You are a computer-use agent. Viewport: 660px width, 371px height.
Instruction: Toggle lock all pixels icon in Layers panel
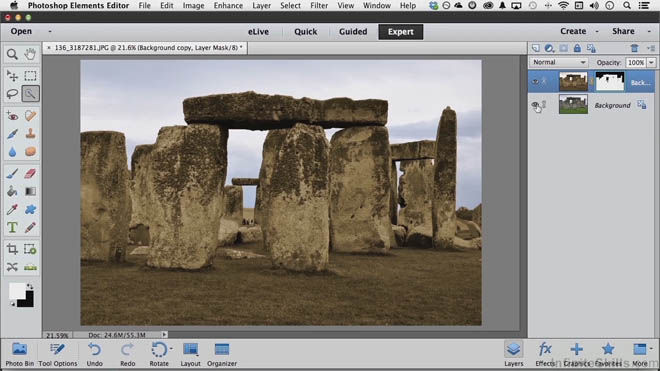coord(577,48)
